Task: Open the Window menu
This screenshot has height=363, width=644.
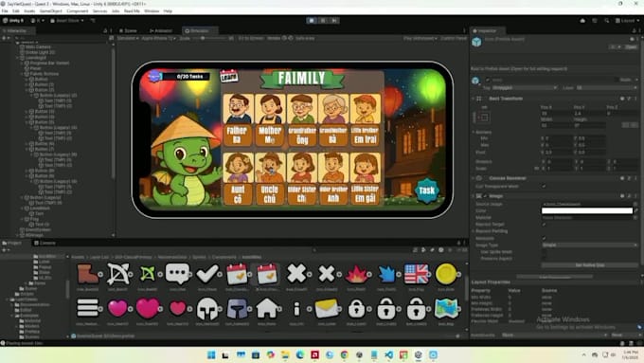Action: coord(152,11)
